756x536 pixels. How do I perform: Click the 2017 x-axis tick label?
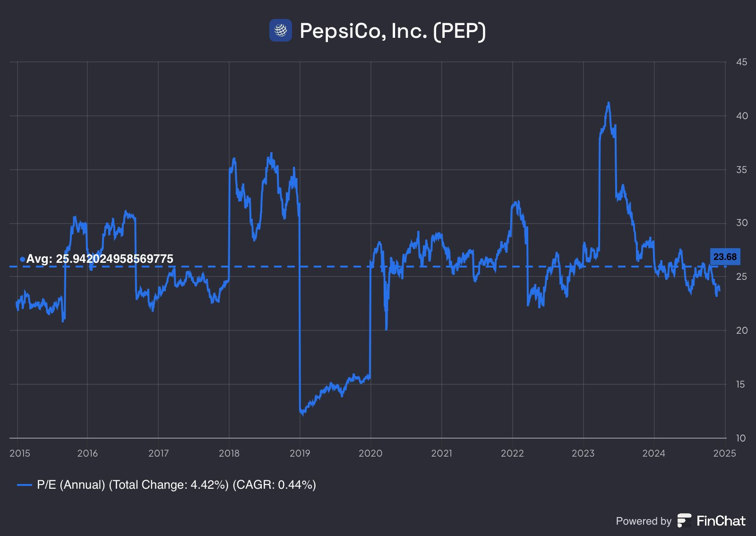[158, 453]
